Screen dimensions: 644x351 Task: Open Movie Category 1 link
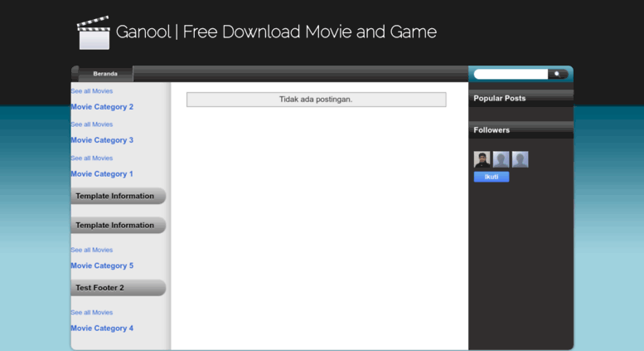pos(102,174)
